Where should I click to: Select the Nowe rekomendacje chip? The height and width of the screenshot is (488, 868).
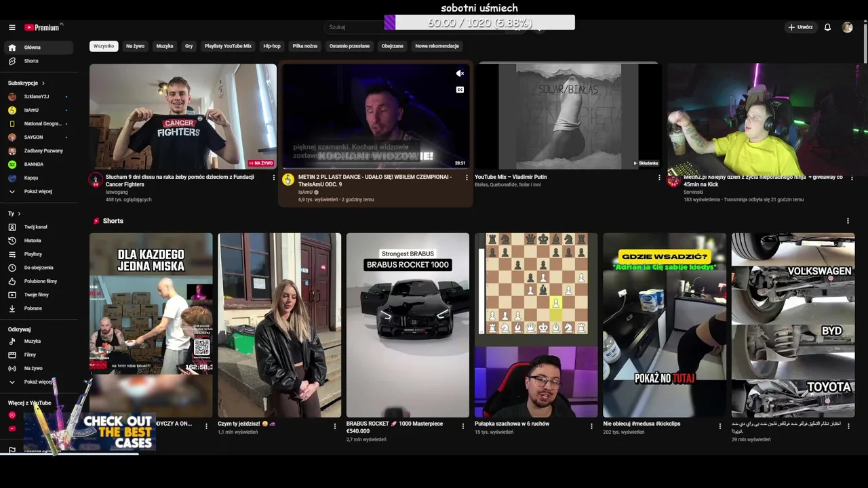437,46
